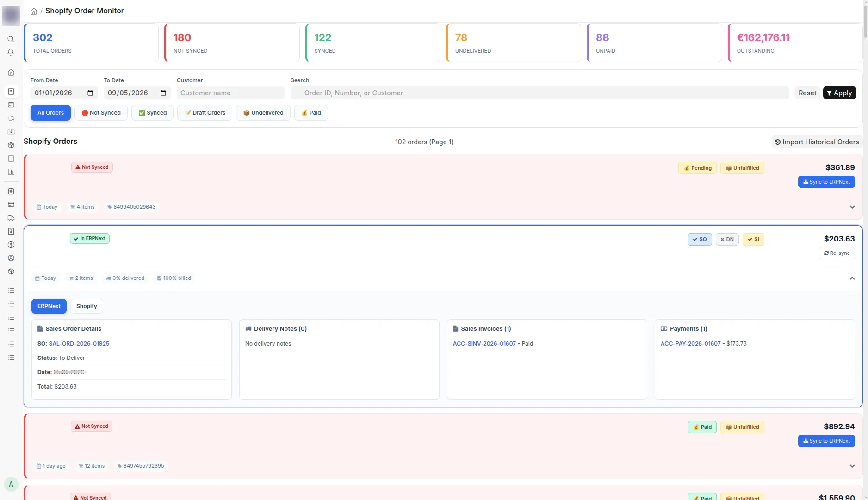Open the receipt with dollar sign icon

point(11,231)
